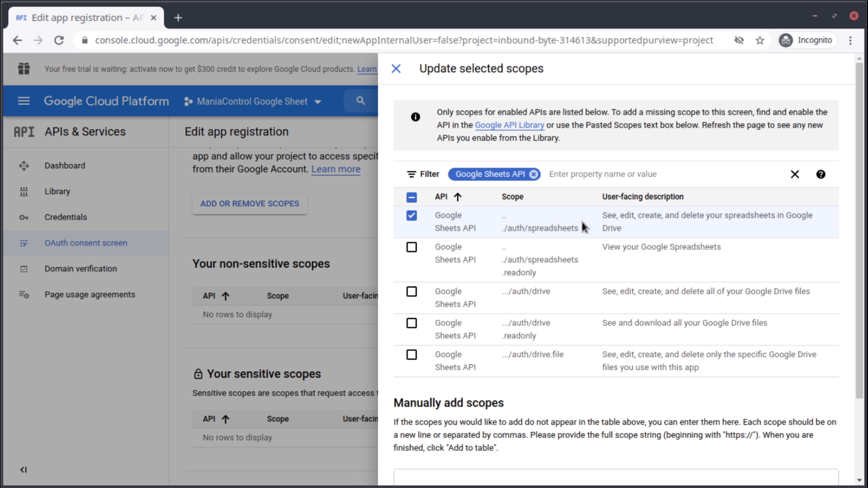Click the free trial gift icon

click(24, 69)
